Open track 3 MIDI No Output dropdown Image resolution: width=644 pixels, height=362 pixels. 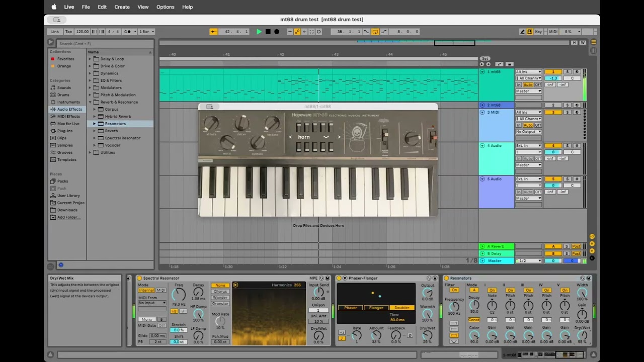tap(528, 132)
